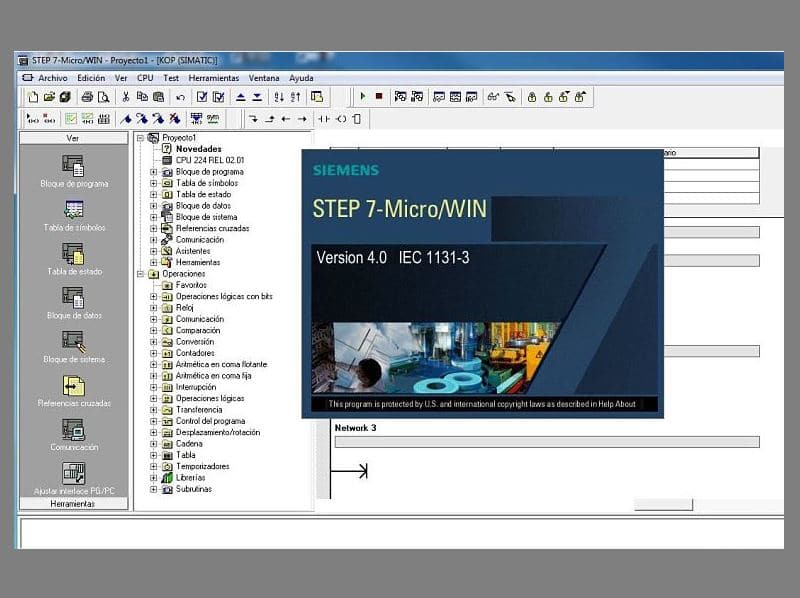The image size is (800, 598).
Task: Collapse the Operaciones tree node
Action: pyautogui.click(x=140, y=274)
